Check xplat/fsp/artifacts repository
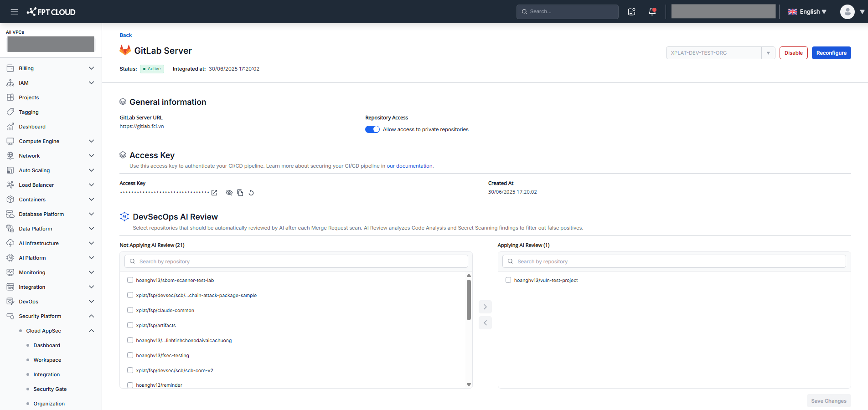The height and width of the screenshot is (410, 868). click(130, 325)
